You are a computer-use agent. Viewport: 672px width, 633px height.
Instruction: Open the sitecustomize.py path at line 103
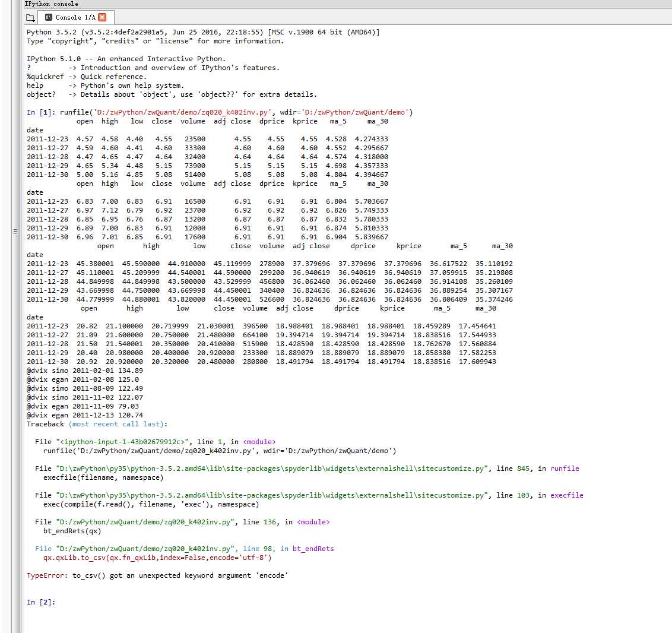272,495
